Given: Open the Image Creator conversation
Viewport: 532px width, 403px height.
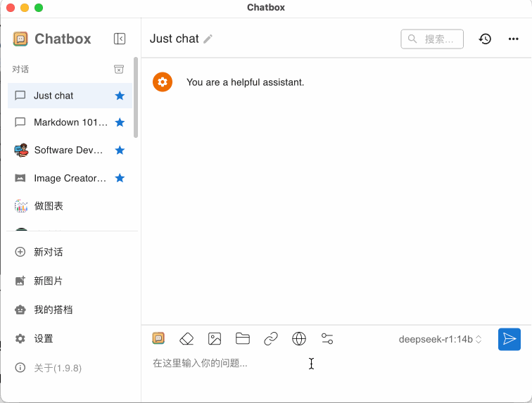Looking at the screenshot, I should 70,178.
